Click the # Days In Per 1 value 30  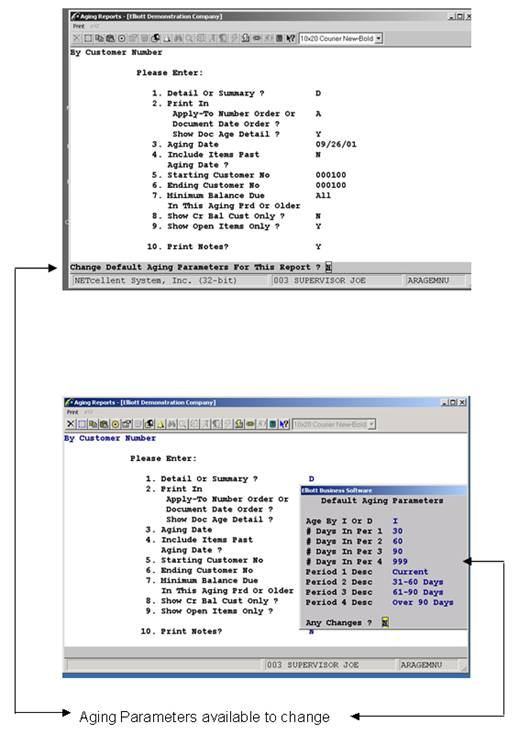pyautogui.click(x=397, y=531)
